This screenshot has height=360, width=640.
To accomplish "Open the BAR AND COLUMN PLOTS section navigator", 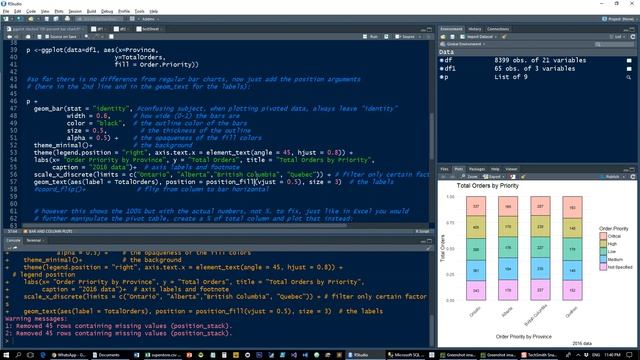I will click(49, 231).
